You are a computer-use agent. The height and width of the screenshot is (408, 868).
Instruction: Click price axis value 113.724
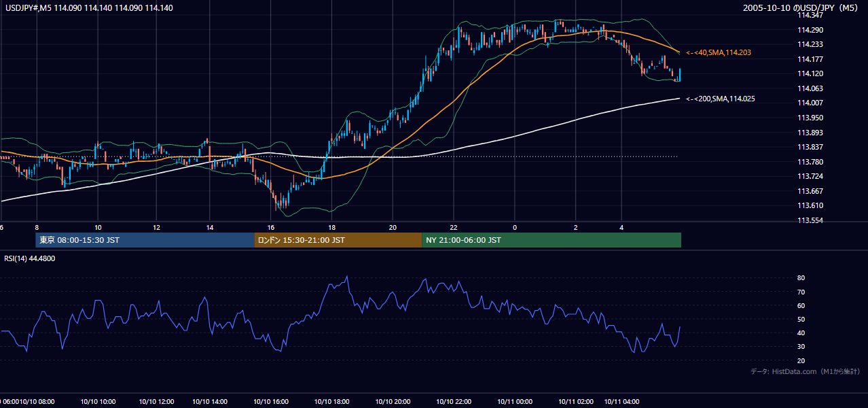(x=812, y=177)
